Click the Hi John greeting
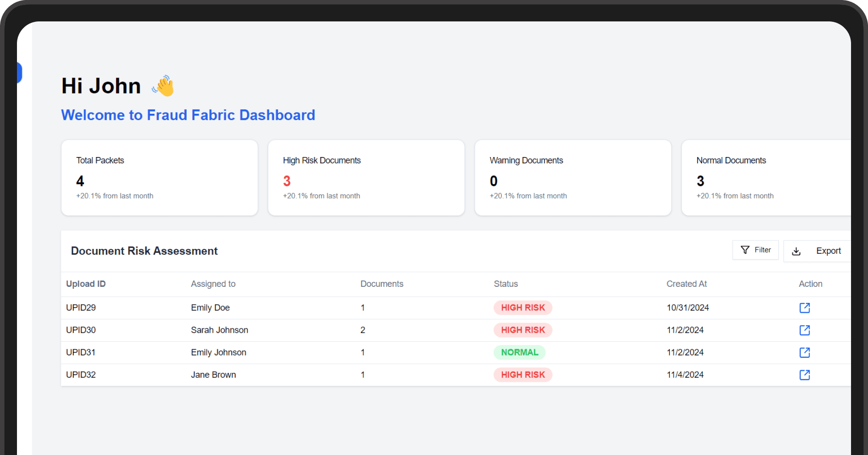 pyautogui.click(x=101, y=86)
